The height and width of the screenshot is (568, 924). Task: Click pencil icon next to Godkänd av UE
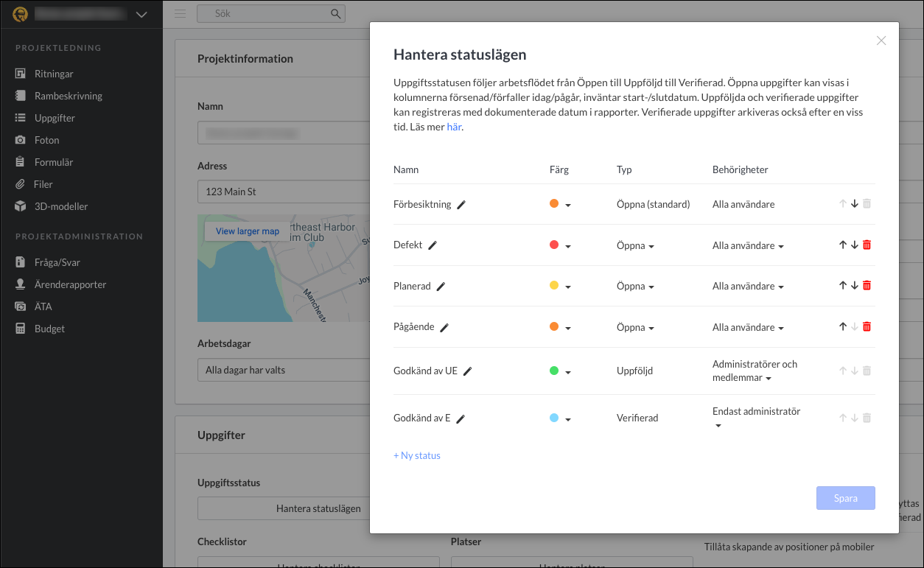tap(467, 371)
